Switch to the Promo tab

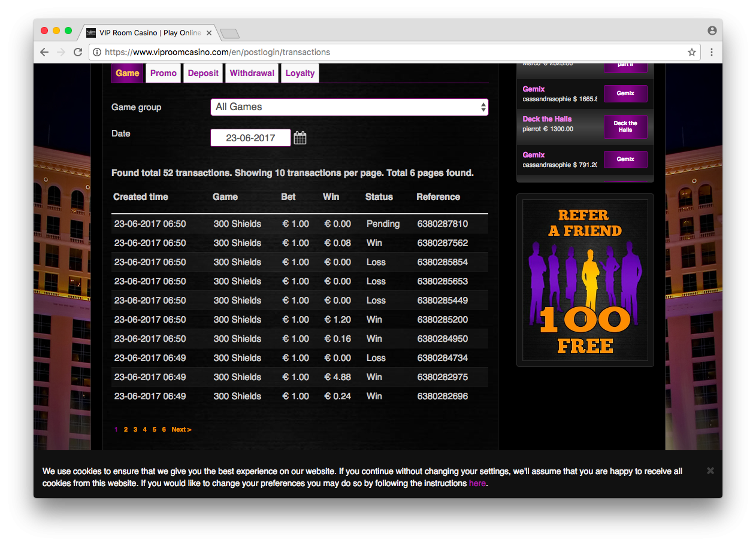(164, 73)
